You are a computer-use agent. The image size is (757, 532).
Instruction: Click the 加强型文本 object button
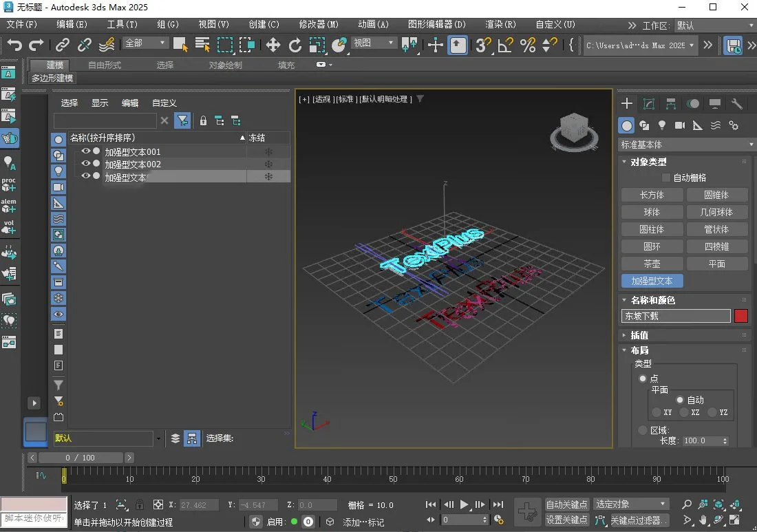652,281
